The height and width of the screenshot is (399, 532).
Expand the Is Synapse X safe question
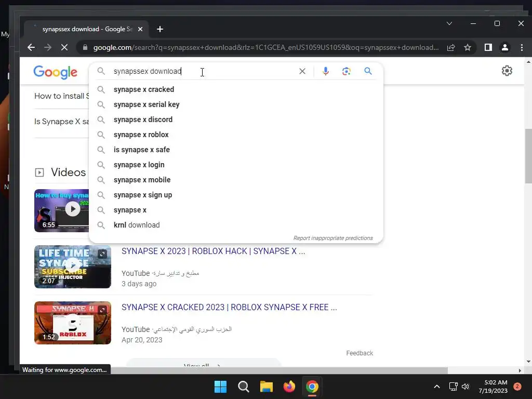click(61, 122)
